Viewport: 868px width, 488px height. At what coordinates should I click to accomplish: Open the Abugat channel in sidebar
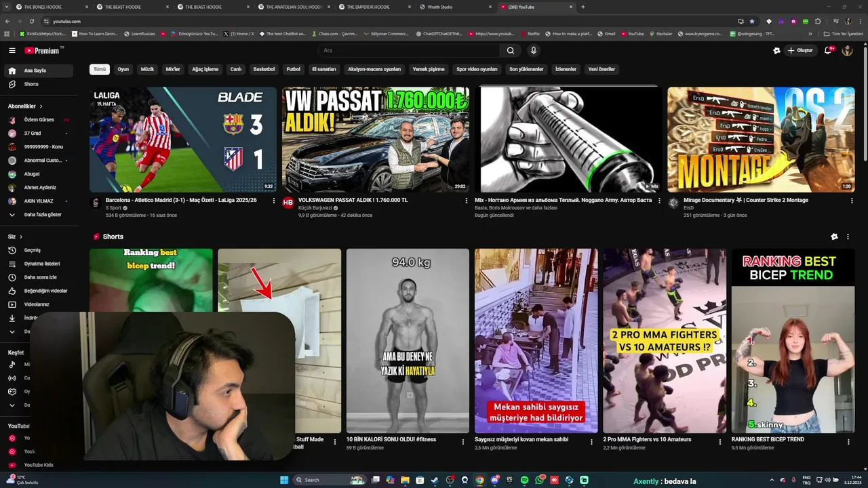tap(39, 174)
